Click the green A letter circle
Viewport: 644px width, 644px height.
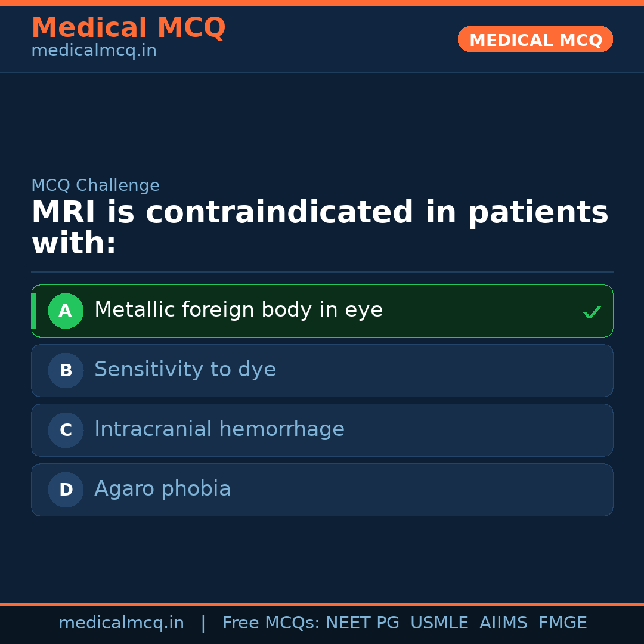coord(66,311)
